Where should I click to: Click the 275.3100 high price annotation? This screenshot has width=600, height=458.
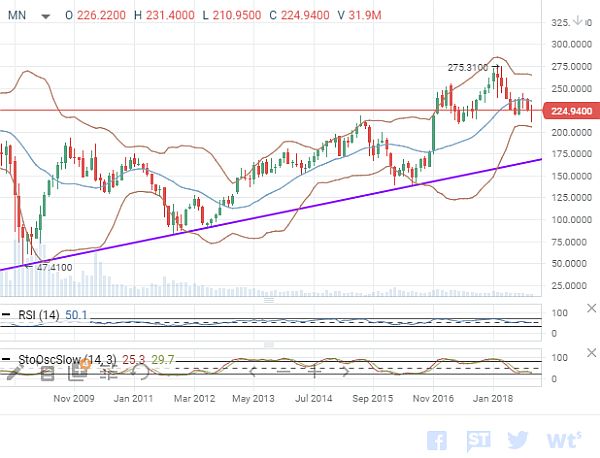coord(468,68)
